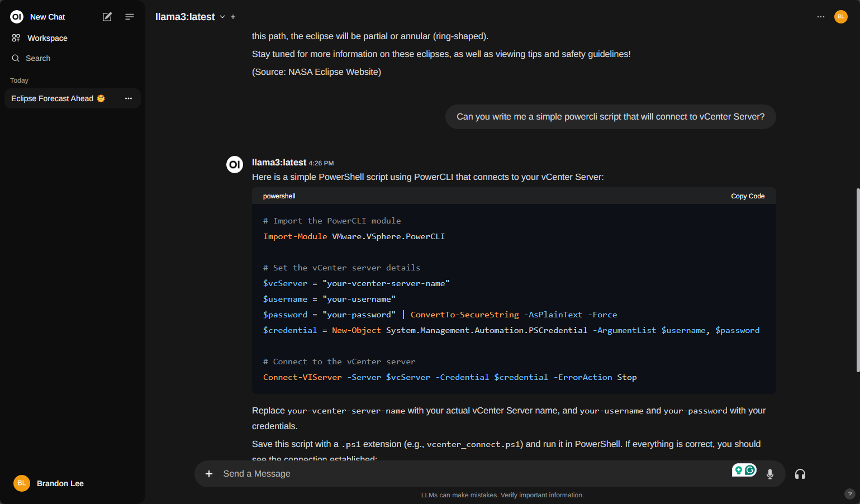860x504 pixels.
Task: Click the orange BL profile avatar at top right
Action: [x=841, y=17]
